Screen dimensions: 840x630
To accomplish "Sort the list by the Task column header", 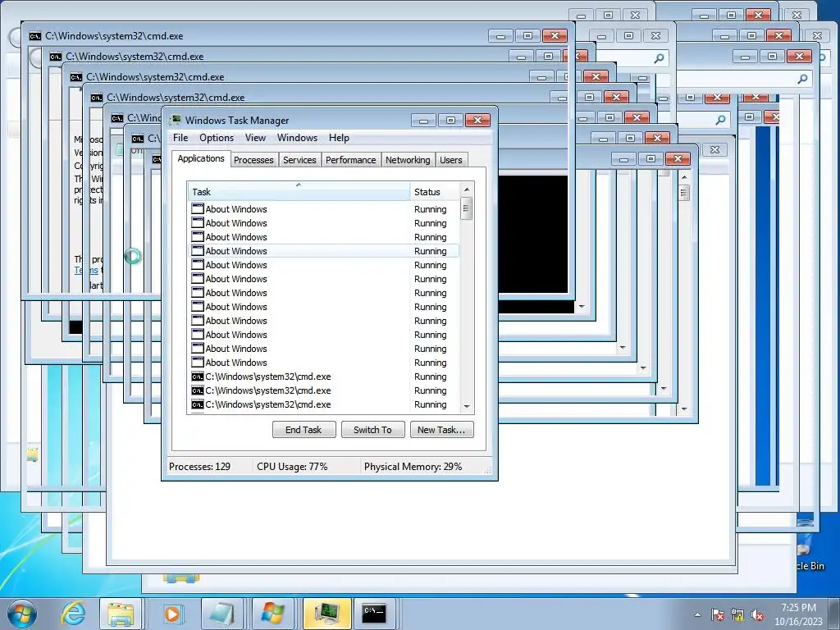I will [x=299, y=192].
